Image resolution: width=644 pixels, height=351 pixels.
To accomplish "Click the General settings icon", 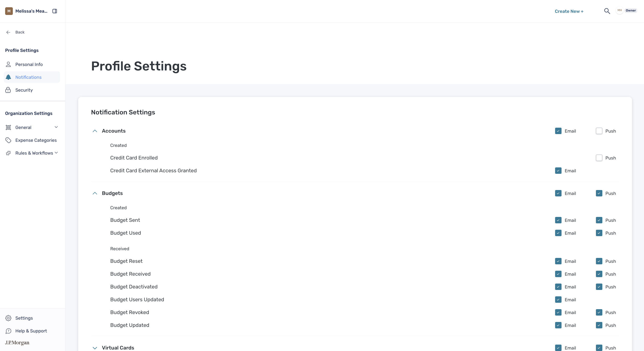I will [x=8, y=127].
